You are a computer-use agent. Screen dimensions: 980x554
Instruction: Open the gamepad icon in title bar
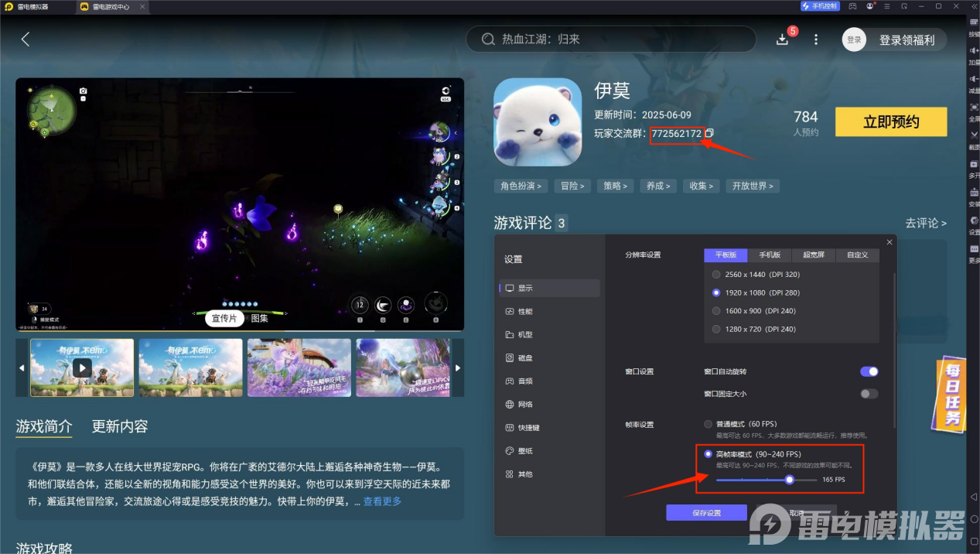pyautogui.click(x=852, y=6)
